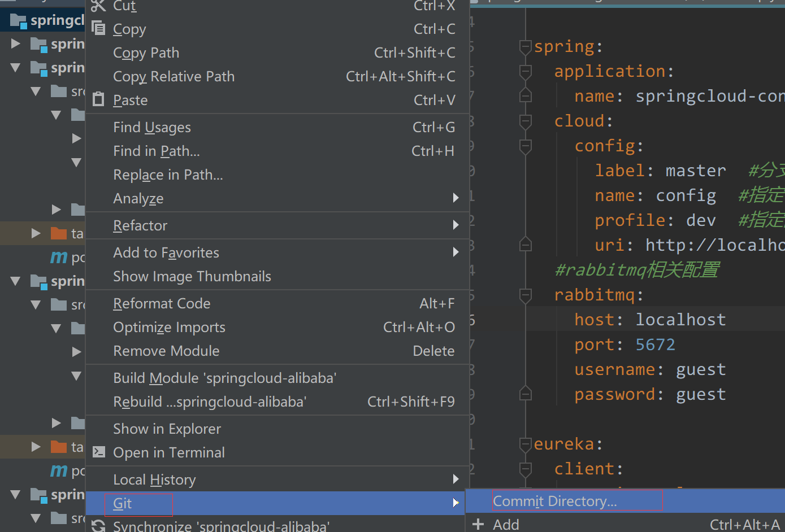Collapse the 'config:' YAML block
The height and width of the screenshot is (532, 785).
[x=526, y=146]
